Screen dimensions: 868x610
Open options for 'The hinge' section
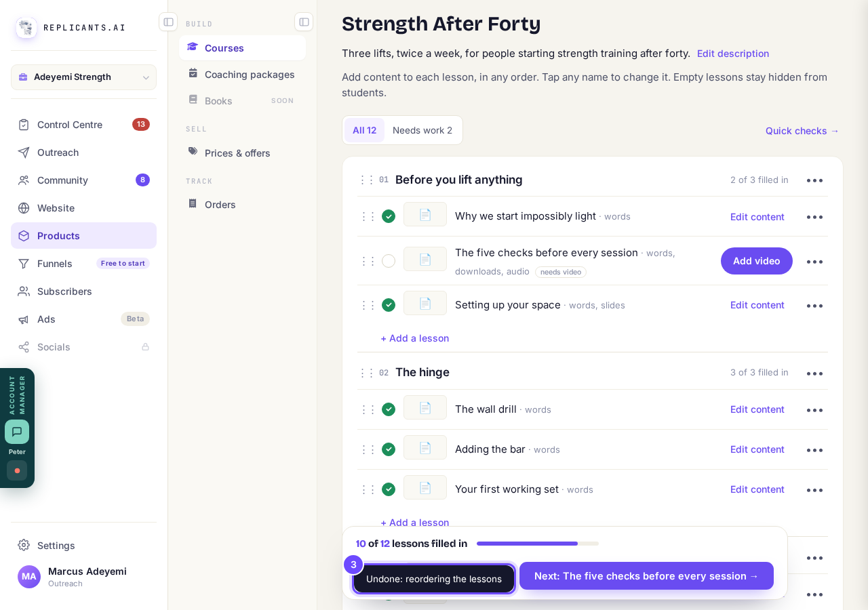[x=814, y=373]
